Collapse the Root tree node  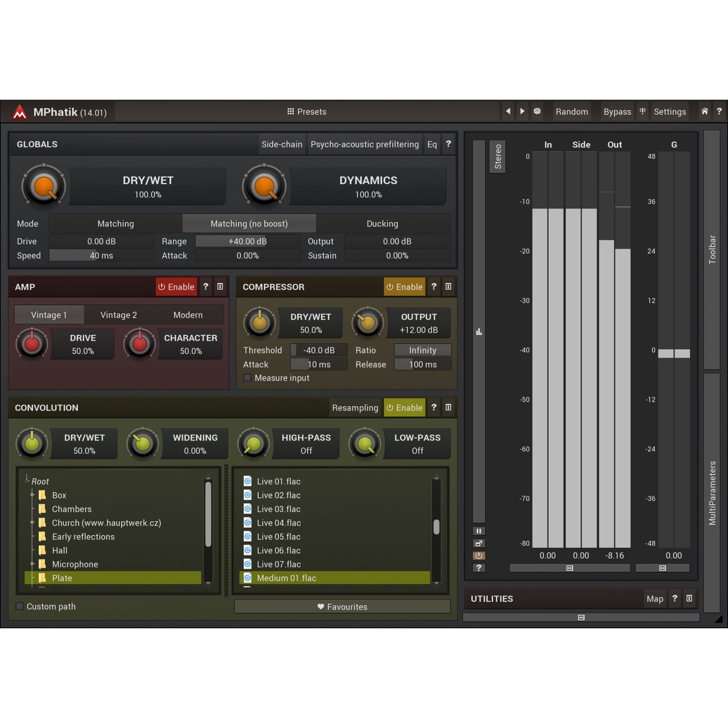pos(27,481)
